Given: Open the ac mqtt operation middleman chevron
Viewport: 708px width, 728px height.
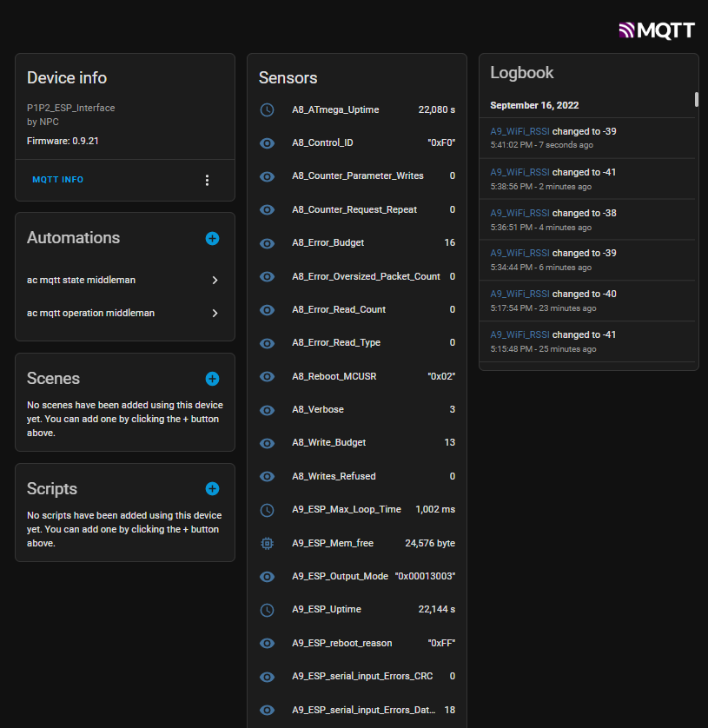Looking at the screenshot, I should (215, 313).
